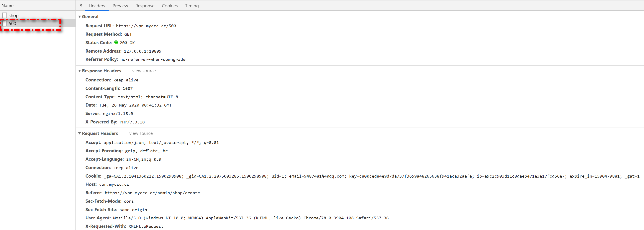Select the Headers tab

pos(97,6)
